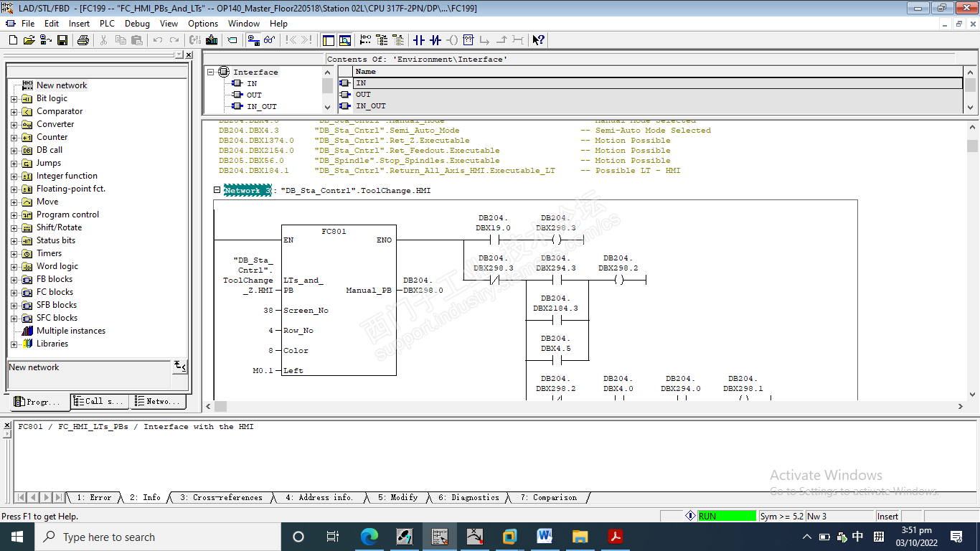Select New network in the element tree

click(x=61, y=85)
